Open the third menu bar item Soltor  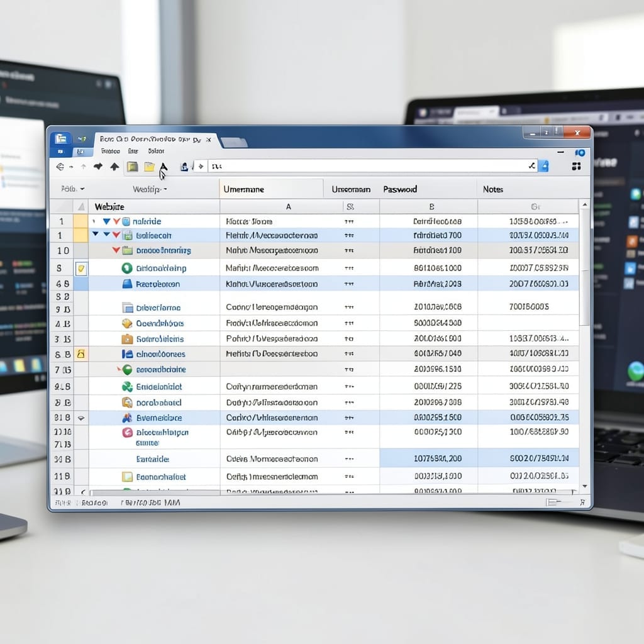click(156, 151)
